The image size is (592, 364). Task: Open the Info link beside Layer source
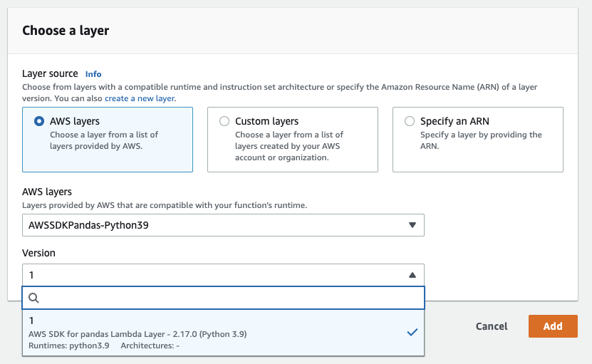click(x=93, y=74)
